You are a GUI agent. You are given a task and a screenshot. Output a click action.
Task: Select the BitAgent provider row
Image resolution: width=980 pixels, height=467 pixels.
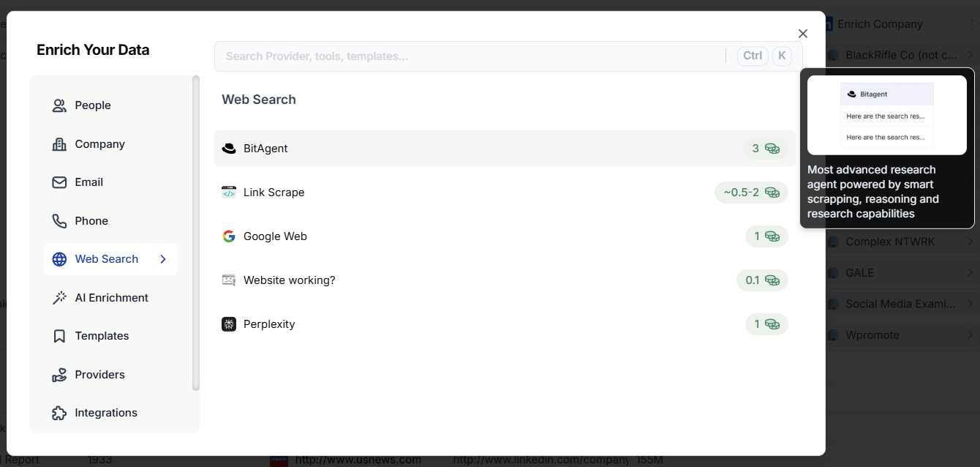click(x=505, y=149)
